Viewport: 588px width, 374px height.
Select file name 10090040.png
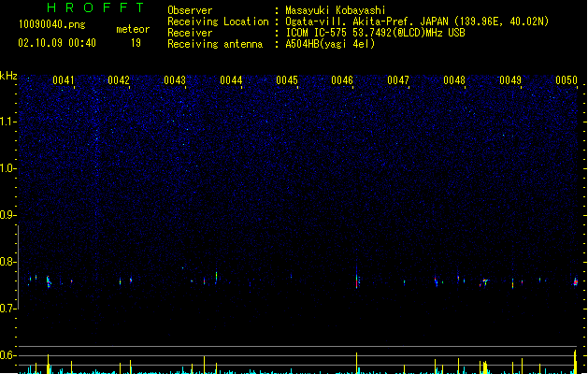click(52, 24)
